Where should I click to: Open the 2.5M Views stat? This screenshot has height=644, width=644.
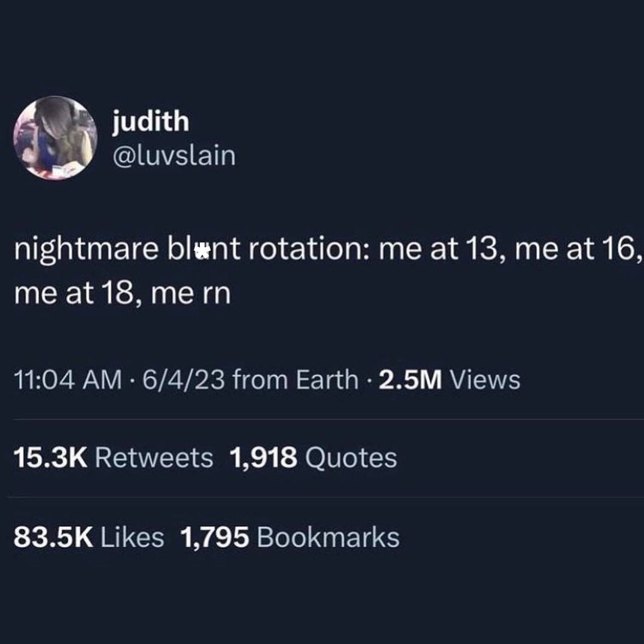point(449,380)
